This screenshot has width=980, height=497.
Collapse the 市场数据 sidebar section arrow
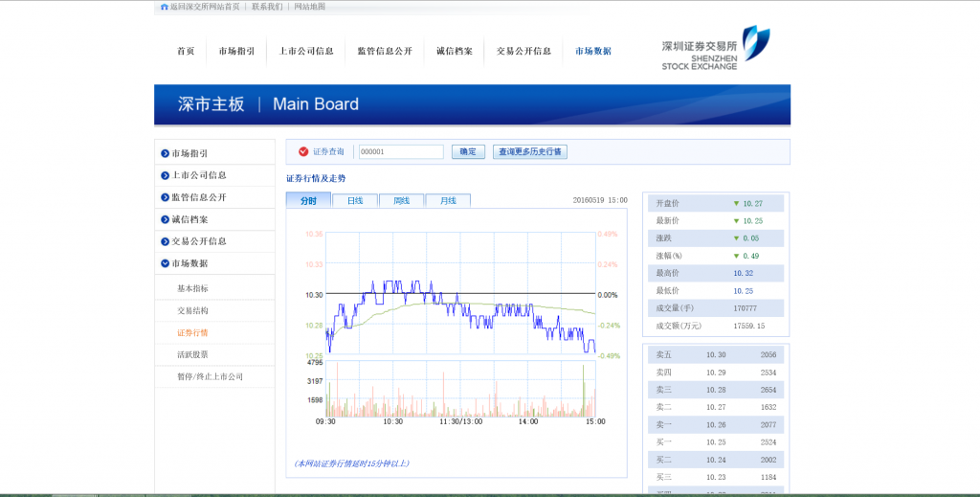pyautogui.click(x=165, y=263)
